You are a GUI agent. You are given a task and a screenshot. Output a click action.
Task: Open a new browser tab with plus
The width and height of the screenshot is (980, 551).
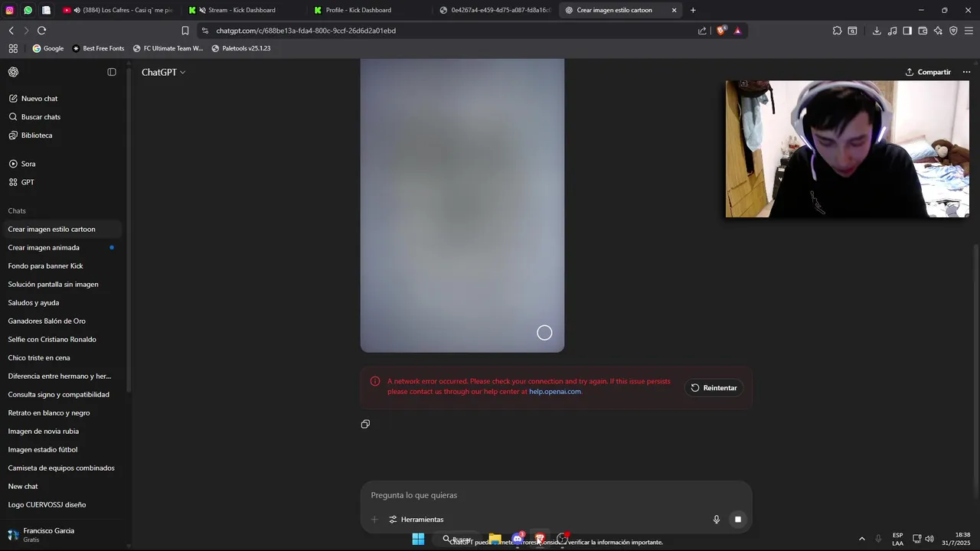(693, 10)
